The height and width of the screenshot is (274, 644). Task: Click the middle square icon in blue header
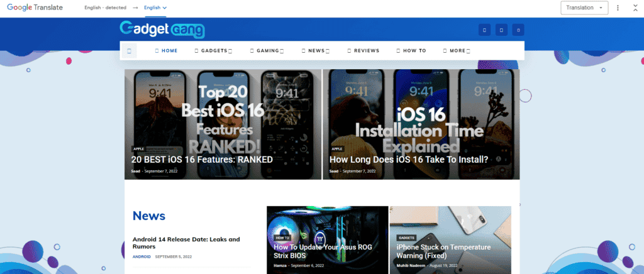tap(501, 30)
